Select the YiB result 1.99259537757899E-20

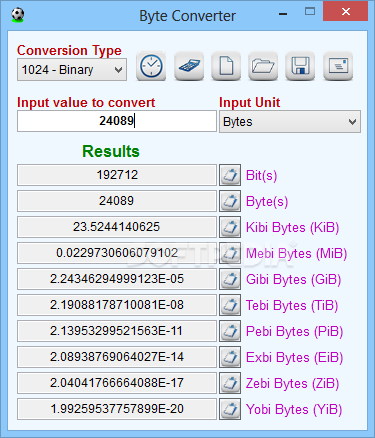(117, 409)
